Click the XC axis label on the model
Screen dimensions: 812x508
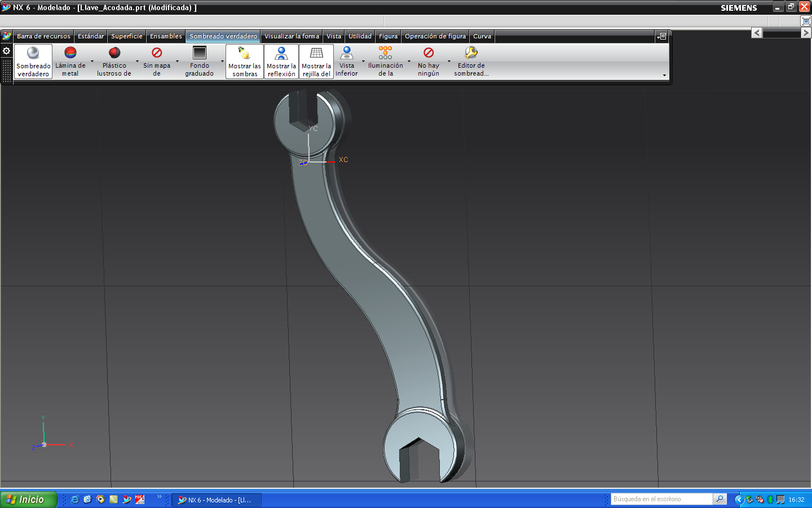tap(343, 160)
